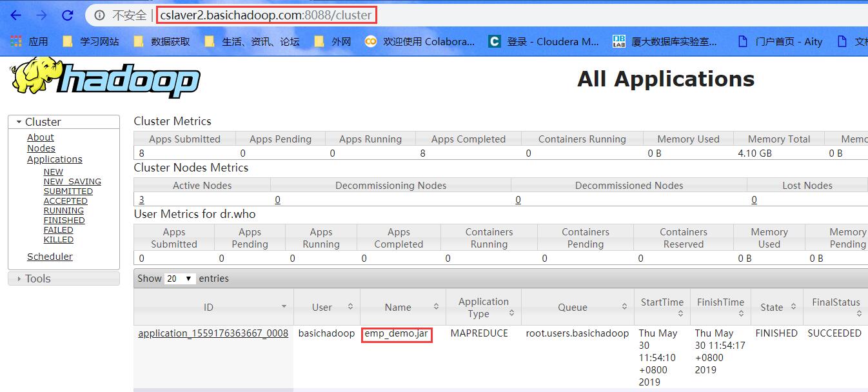Filter applications by FINISHED state
Screen dimensions: 868x392
coord(64,220)
